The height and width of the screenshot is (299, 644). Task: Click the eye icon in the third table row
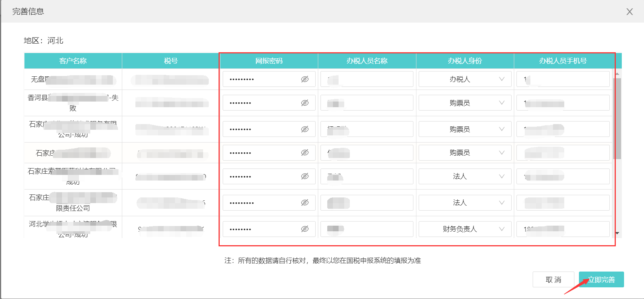click(x=305, y=129)
